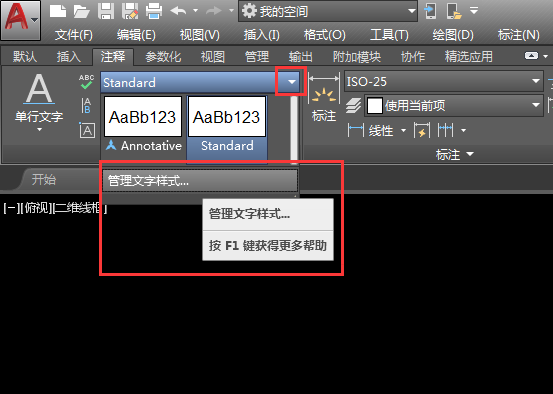The width and height of the screenshot is (553, 394).
Task: Open the 标注(N) menu
Action: [518, 35]
